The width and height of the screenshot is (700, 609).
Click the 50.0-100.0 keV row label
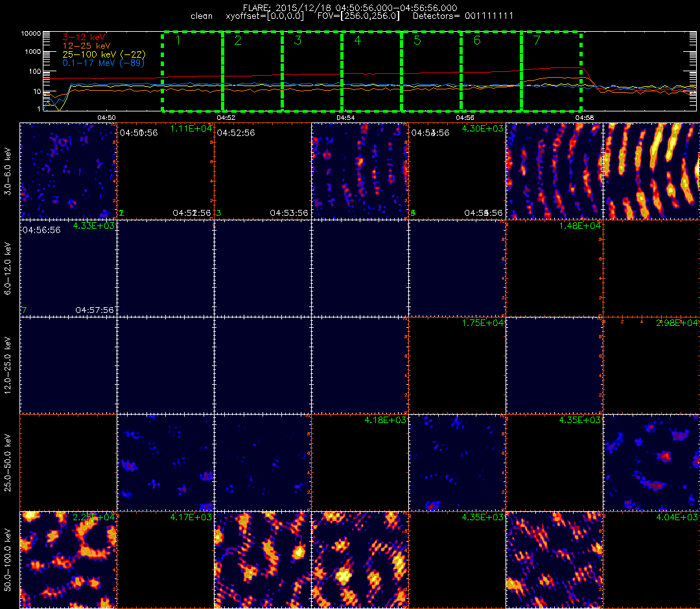click(x=8, y=560)
